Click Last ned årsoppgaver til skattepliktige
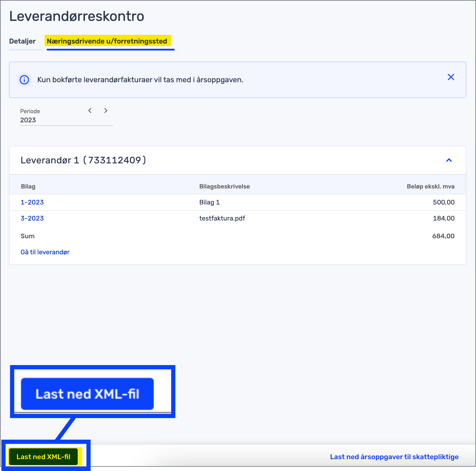 [394, 456]
